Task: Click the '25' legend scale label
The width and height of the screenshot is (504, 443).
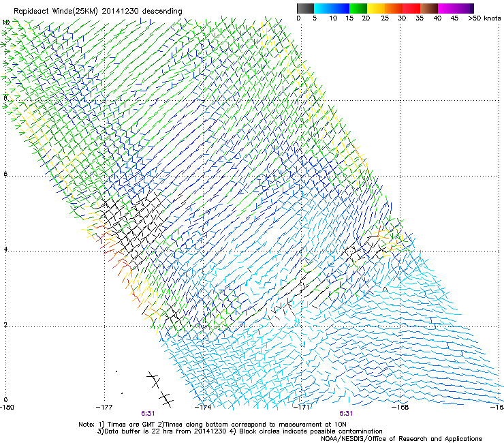Action: [385, 18]
